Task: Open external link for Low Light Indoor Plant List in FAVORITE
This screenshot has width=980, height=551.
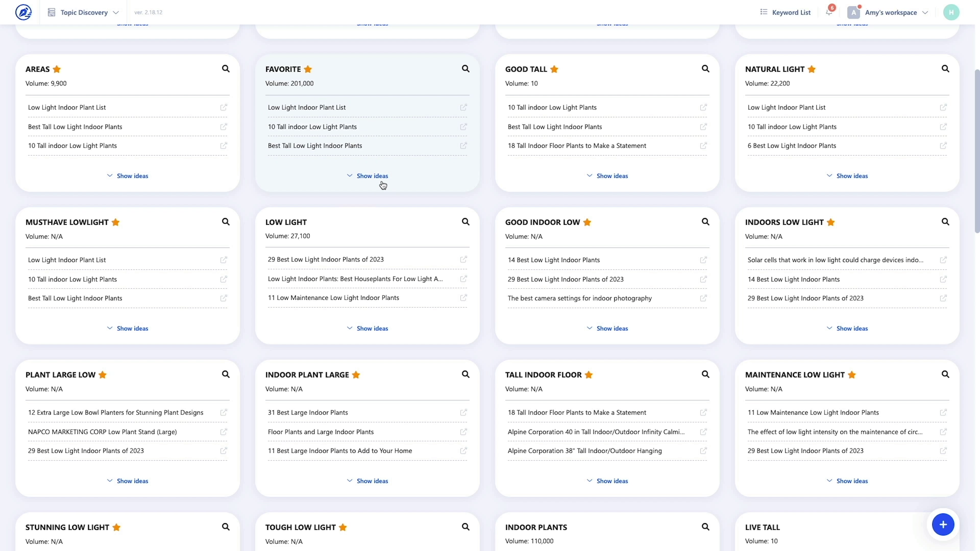Action: tap(463, 107)
